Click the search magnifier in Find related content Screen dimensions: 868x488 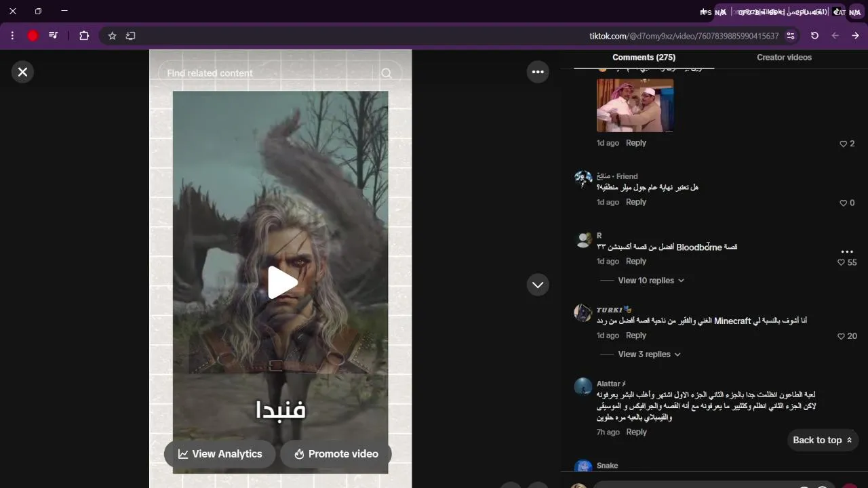tap(387, 73)
